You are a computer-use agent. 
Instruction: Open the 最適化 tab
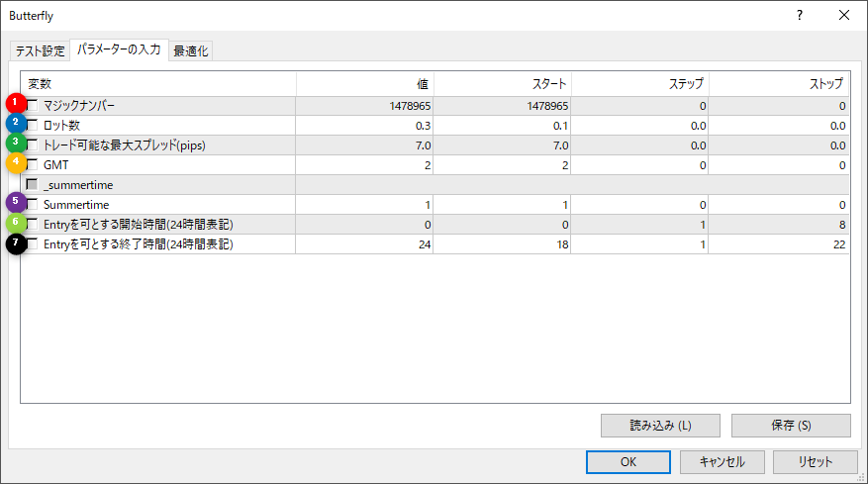coord(191,50)
